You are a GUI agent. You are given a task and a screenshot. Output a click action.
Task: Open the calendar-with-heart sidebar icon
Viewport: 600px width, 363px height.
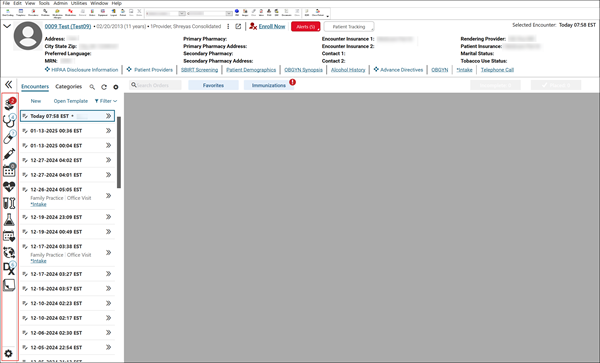click(x=9, y=236)
